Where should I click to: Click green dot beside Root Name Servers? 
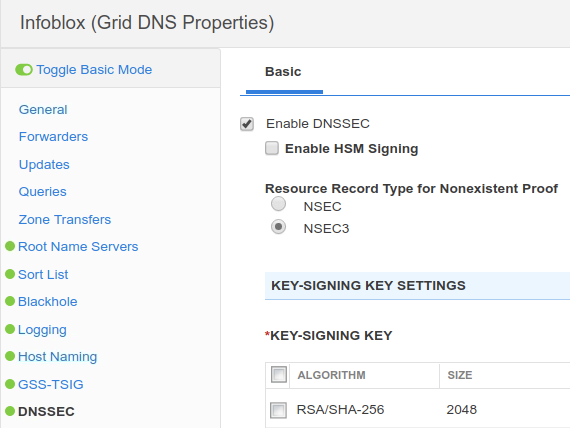point(10,246)
